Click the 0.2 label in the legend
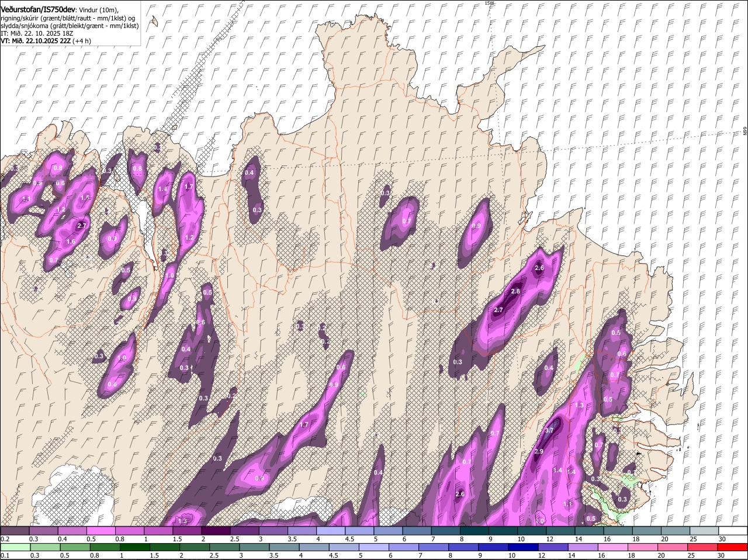 [x=5, y=539]
